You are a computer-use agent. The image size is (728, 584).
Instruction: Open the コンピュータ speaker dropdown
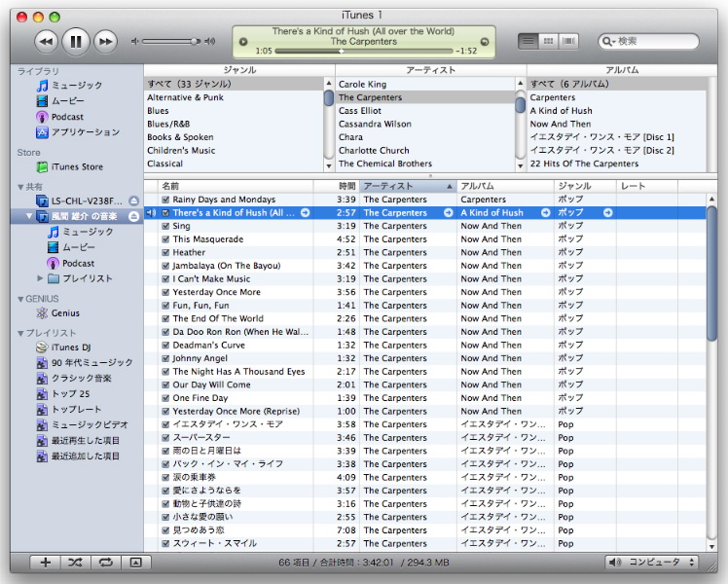tap(650, 562)
